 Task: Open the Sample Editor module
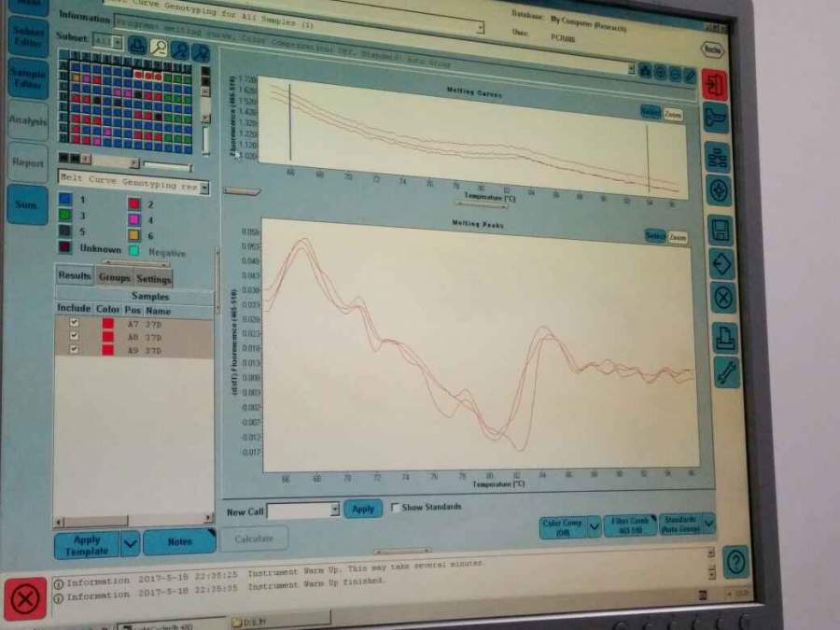click(x=28, y=78)
